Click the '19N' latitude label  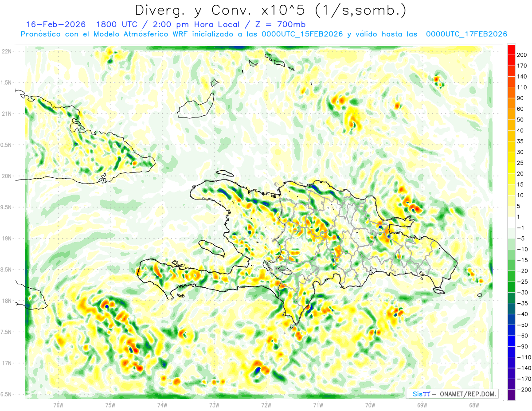click(7, 239)
